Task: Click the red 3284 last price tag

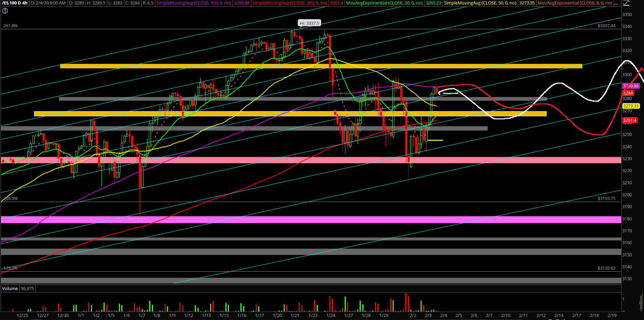Action: point(628,93)
